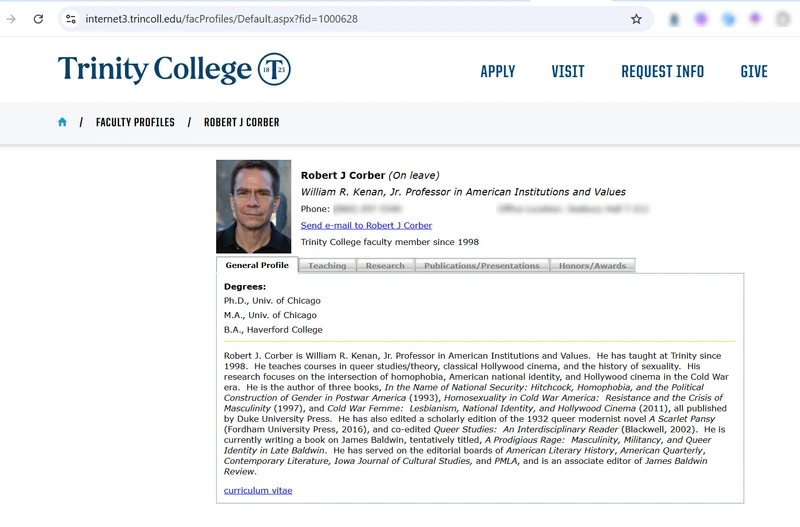Open the APPLY menu link
The image size is (800, 527).
[498, 71]
